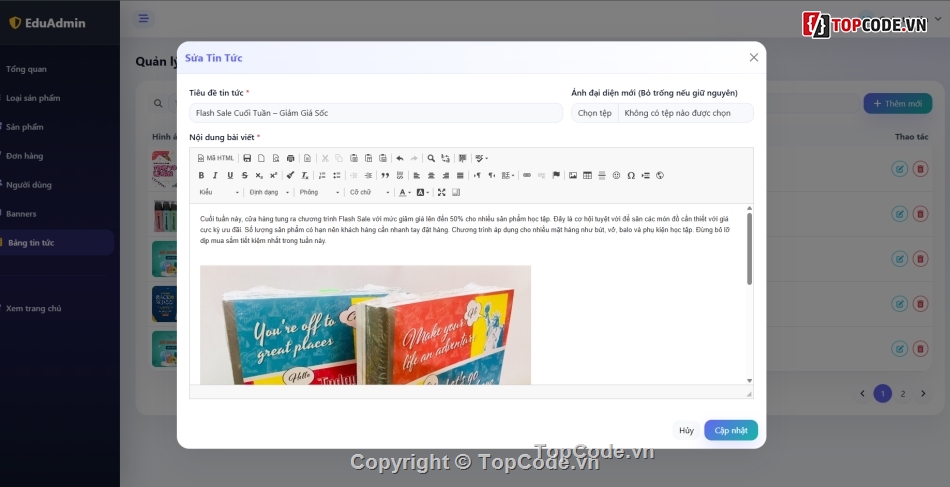Viewport: 950px width, 487px height.
Task: Click the Paste icon
Action: [x=354, y=158]
